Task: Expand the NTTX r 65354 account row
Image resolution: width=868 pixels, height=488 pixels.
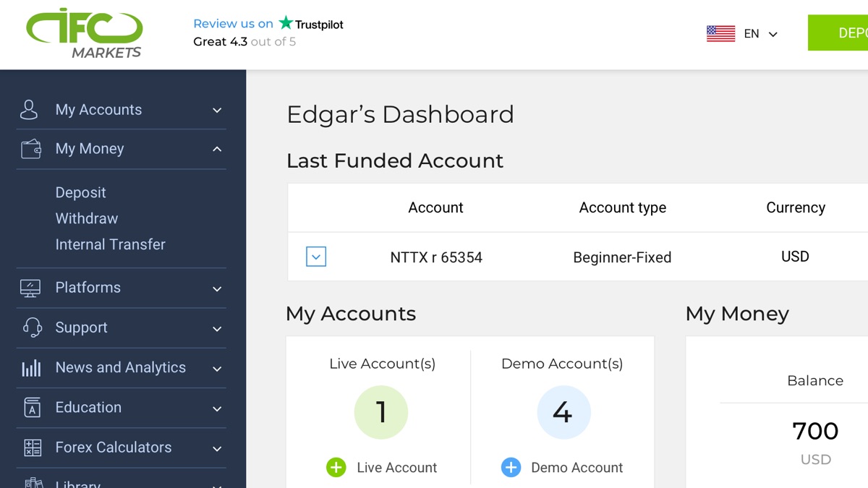Action: pyautogui.click(x=315, y=257)
